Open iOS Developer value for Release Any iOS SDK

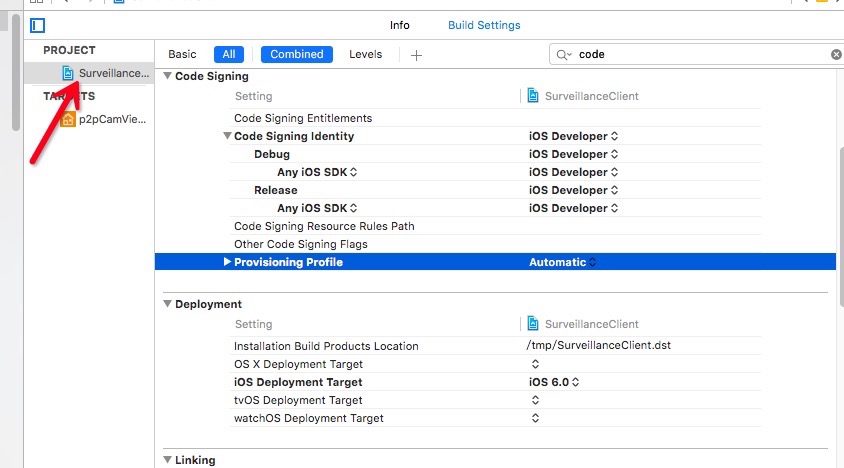[x=573, y=208]
